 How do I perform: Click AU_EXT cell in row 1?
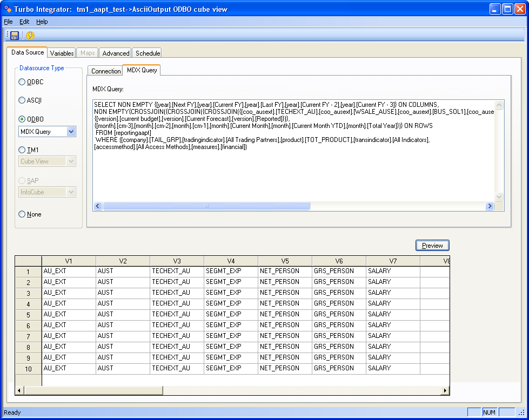pyautogui.click(x=69, y=271)
